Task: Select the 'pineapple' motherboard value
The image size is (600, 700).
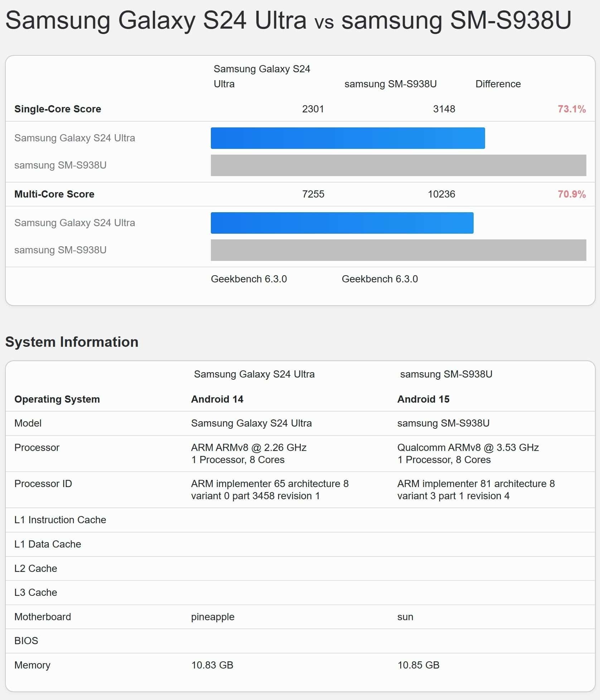Action: tap(213, 617)
